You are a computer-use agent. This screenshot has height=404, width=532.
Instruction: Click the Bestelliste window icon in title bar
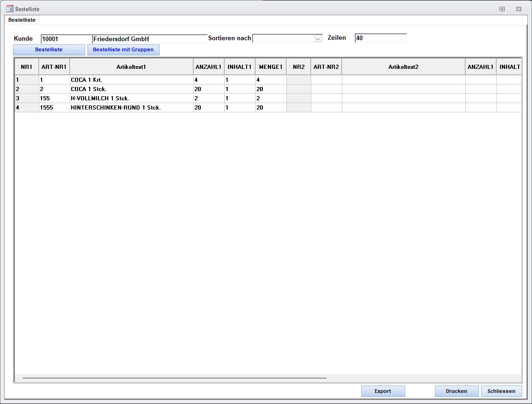tap(9, 9)
